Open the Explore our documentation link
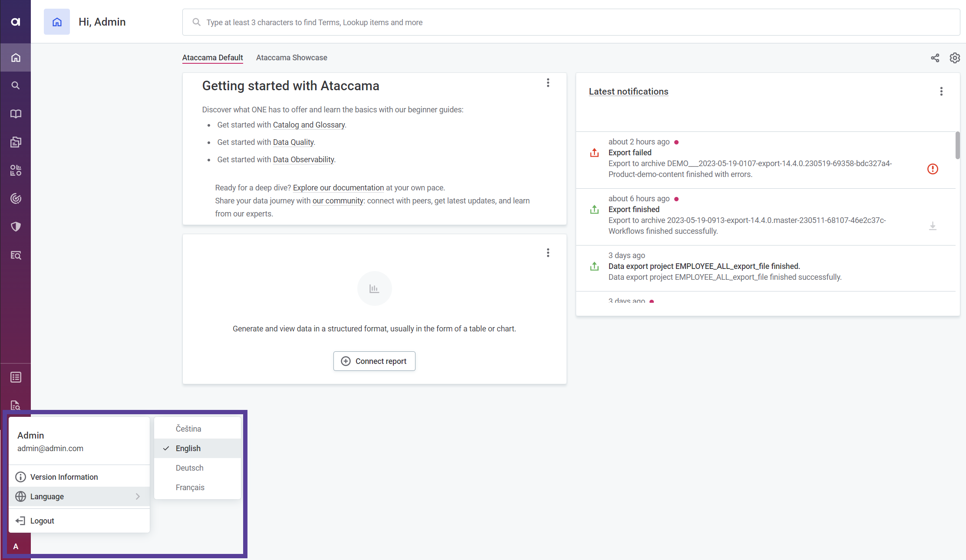Screen dimensions: 966x560 pos(338,187)
